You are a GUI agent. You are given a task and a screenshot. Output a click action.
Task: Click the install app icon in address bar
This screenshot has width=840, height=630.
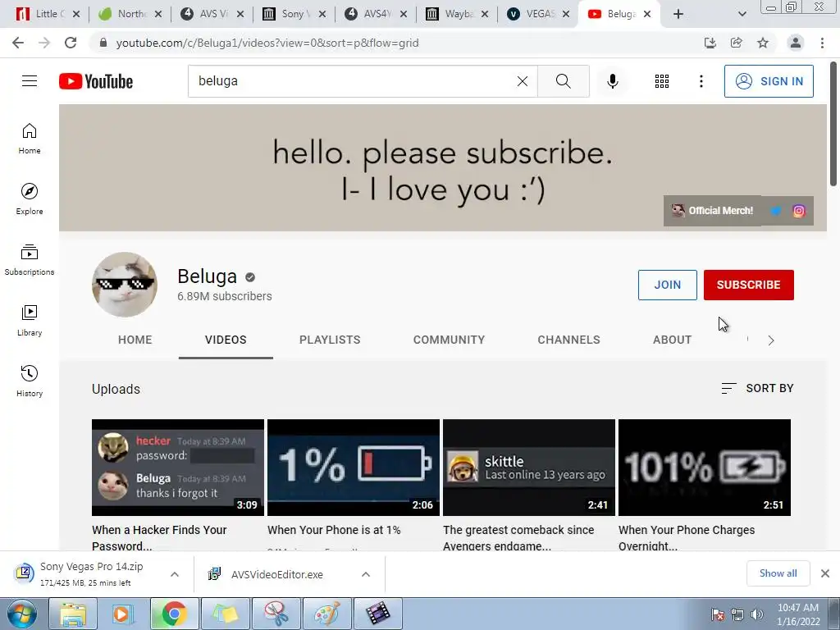[x=710, y=43]
